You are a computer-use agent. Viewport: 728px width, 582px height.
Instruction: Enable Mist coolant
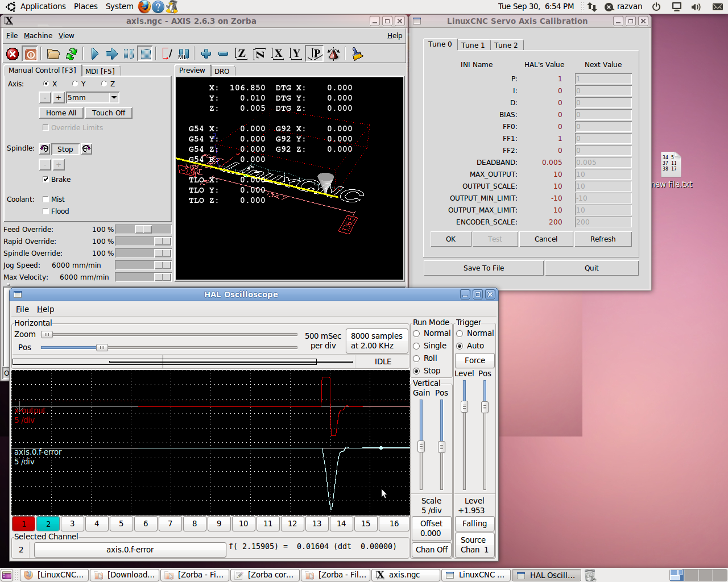(45, 199)
